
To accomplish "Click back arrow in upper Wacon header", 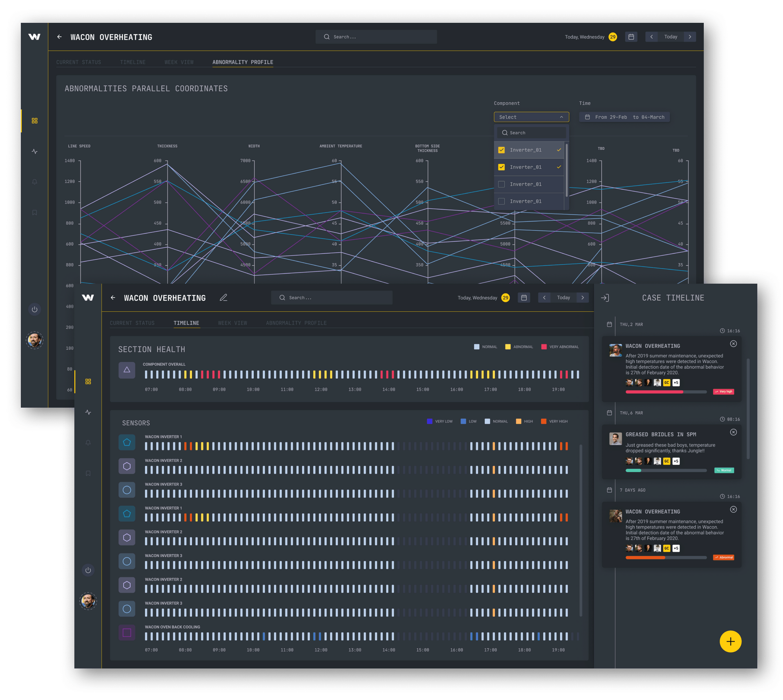I will [x=60, y=37].
